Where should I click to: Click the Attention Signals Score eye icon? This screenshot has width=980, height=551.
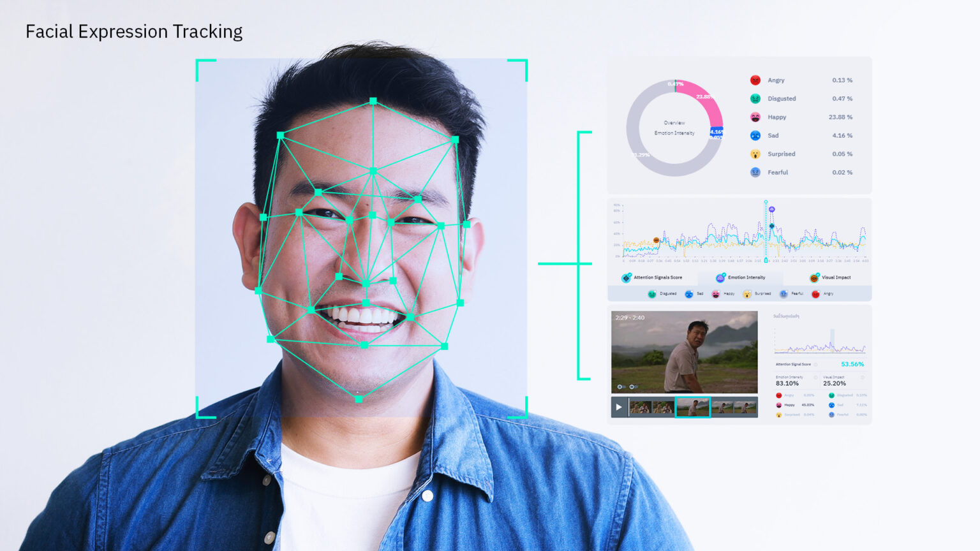coord(626,277)
